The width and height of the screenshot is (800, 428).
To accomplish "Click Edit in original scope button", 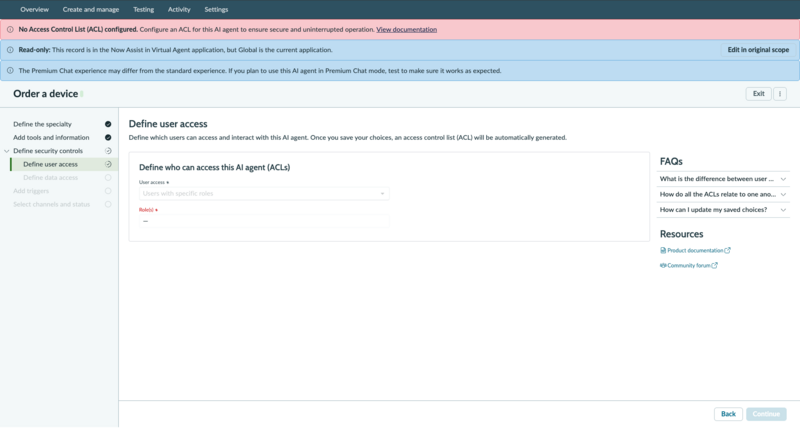I will pos(758,50).
